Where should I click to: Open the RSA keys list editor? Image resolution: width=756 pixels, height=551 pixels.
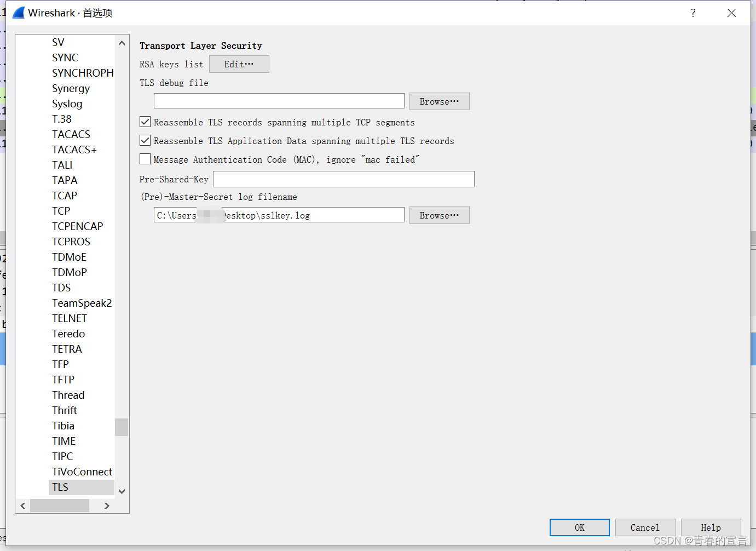point(239,64)
